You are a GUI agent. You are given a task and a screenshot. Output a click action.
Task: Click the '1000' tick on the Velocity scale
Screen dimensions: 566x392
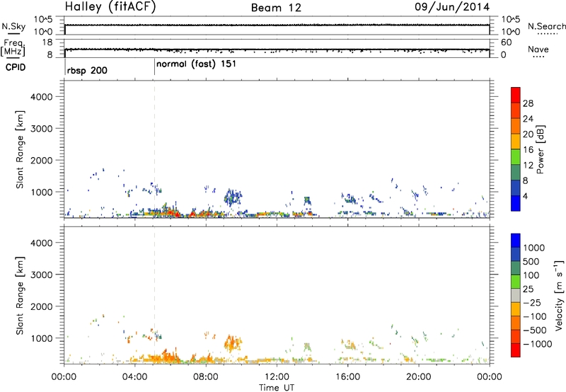(x=534, y=248)
